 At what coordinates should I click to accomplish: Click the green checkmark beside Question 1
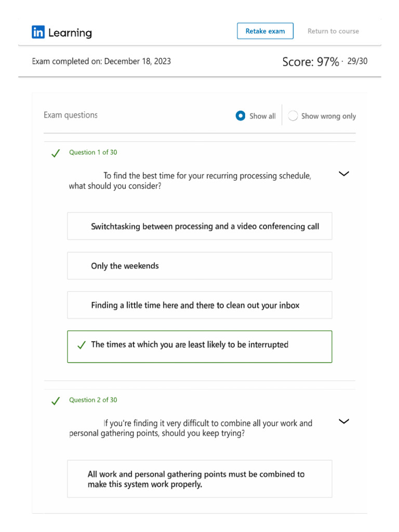pyautogui.click(x=55, y=153)
